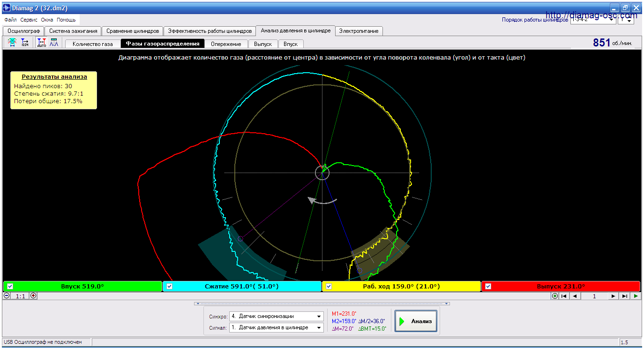The image size is (644, 348).
Task: Click the Diamag 2 title bar app icon
Action: pyautogui.click(x=7, y=8)
